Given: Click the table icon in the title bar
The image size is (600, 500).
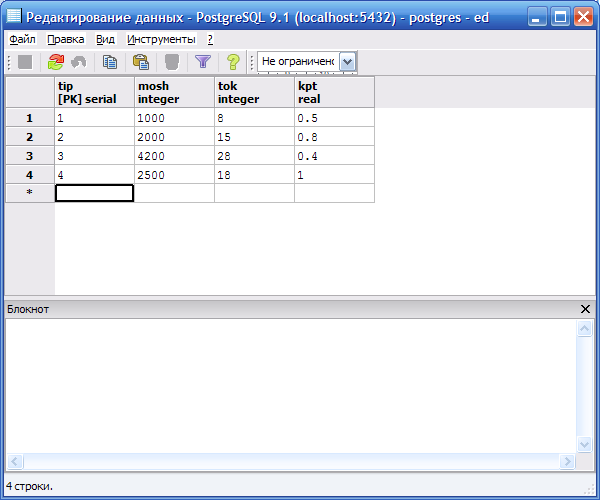Looking at the screenshot, I should coord(14,16).
